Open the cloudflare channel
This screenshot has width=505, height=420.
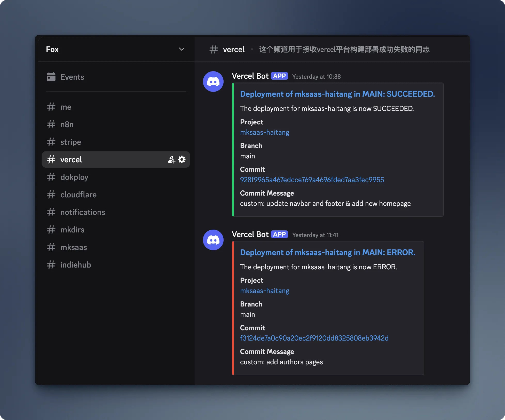[x=116, y=195]
